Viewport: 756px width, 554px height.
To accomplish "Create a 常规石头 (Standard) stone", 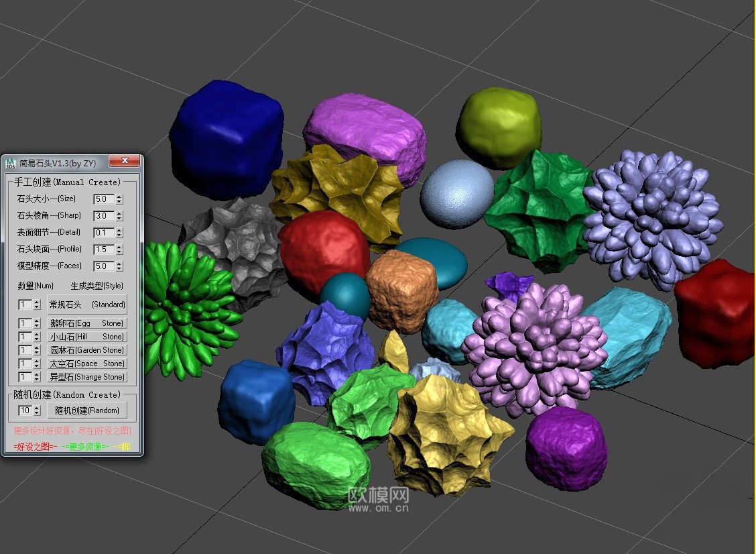I will [x=86, y=304].
